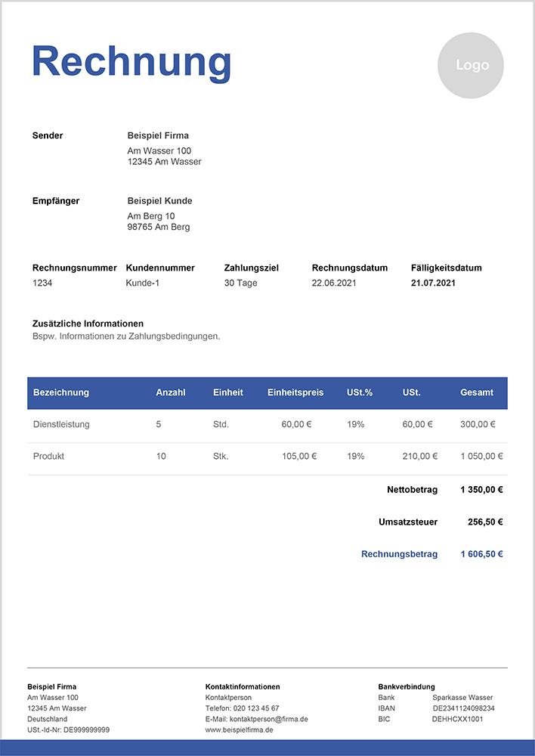This screenshot has width=535, height=756.
Task: Select the 30 Tage payment term
Action: 240,283
